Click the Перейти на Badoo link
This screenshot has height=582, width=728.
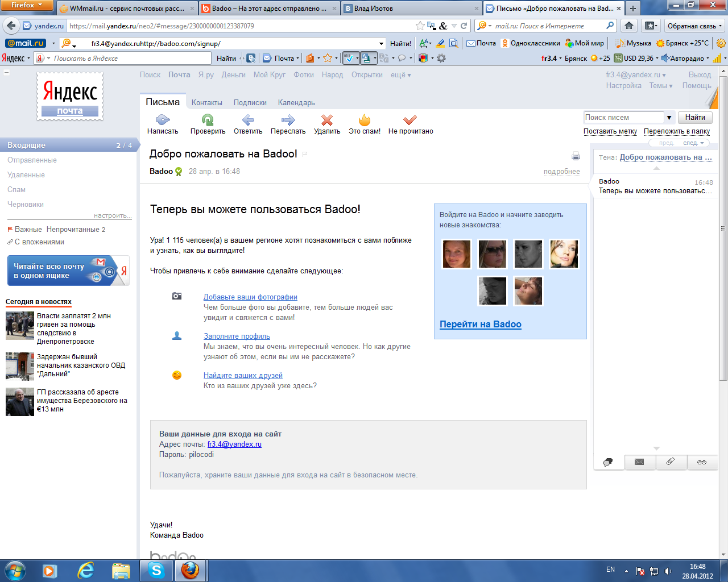(x=481, y=325)
